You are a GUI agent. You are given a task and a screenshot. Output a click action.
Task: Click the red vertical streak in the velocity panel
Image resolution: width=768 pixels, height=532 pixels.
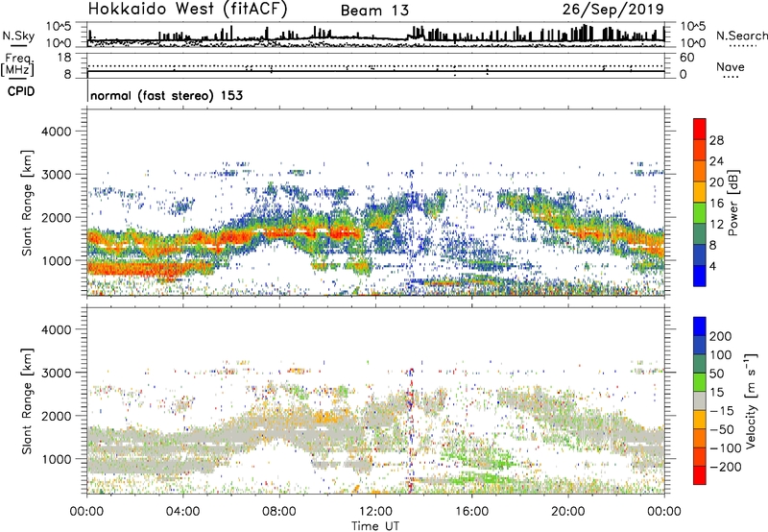(412, 431)
